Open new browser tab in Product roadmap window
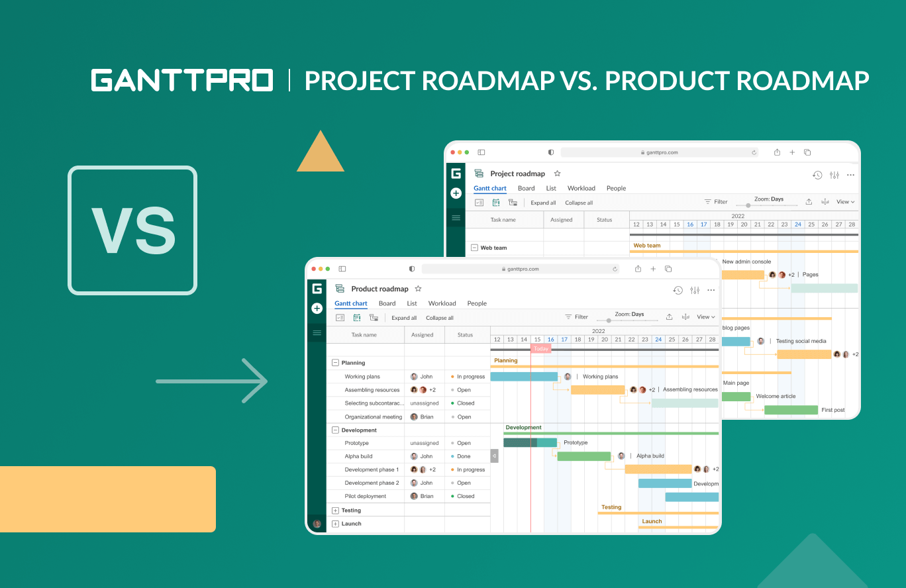The image size is (906, 588). [653, 269]
